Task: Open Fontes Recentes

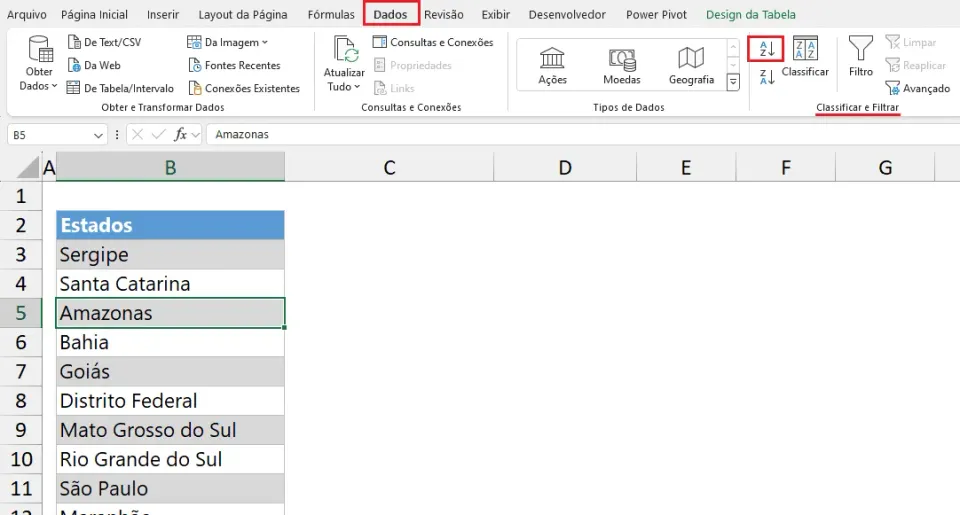Action: coord(234,65)
